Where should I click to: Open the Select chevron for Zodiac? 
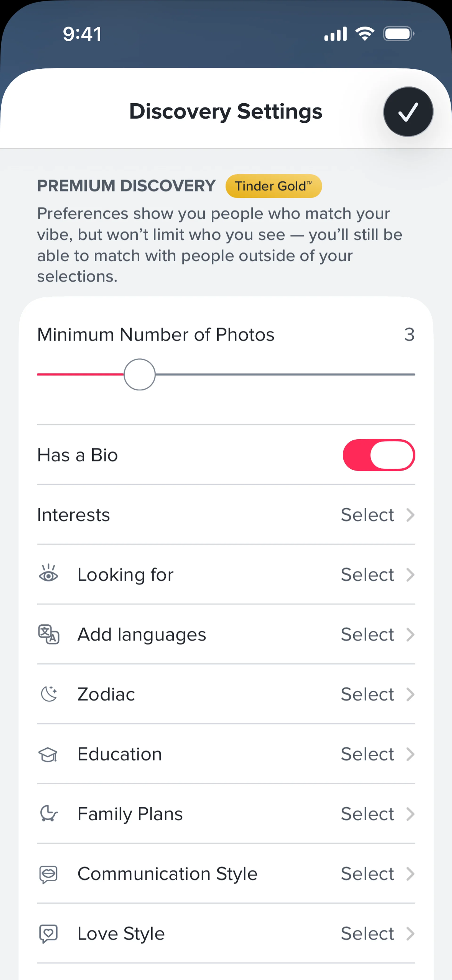tap(410, 694)
